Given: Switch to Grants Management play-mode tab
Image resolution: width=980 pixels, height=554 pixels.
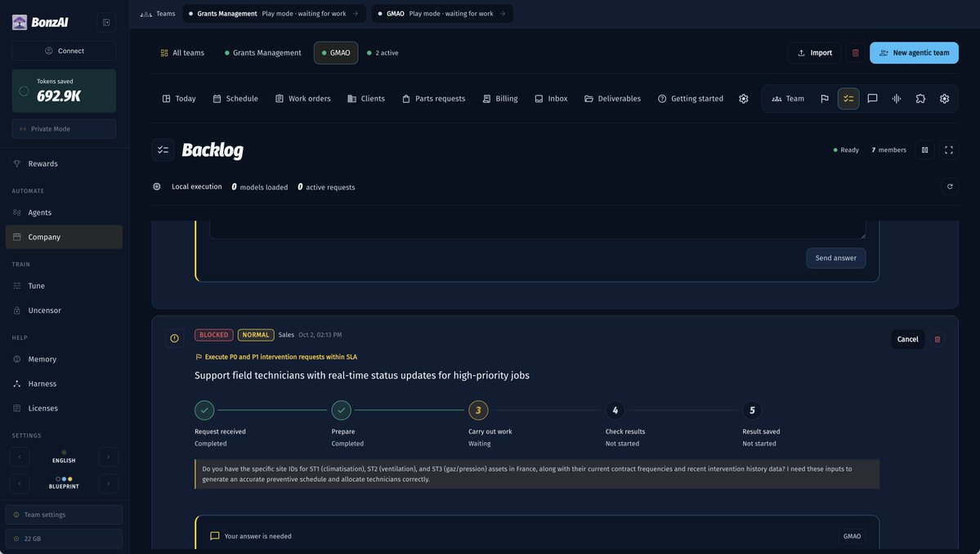Looking at the screenshot, I should pyautogui.click(x=274, y=14).
